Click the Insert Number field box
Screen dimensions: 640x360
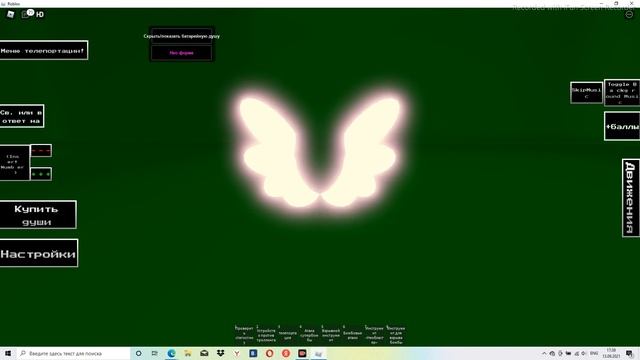(x=15, y=162)
